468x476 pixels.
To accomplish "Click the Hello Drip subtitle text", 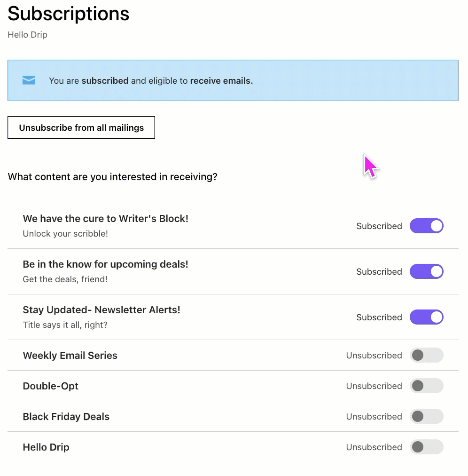I will [27, 34].
